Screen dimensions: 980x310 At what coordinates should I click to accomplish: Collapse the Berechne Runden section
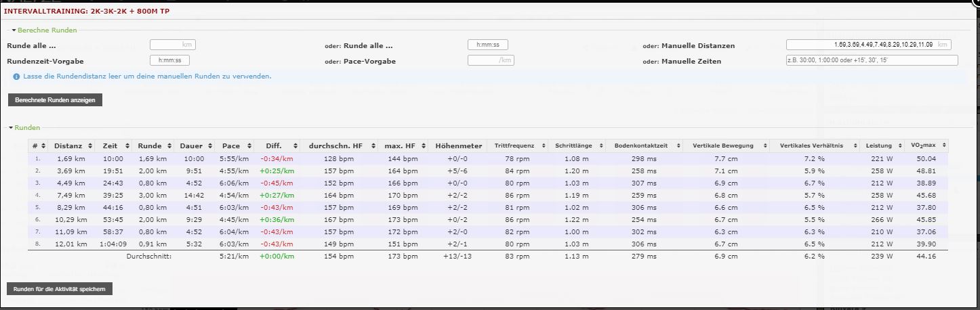14,30
